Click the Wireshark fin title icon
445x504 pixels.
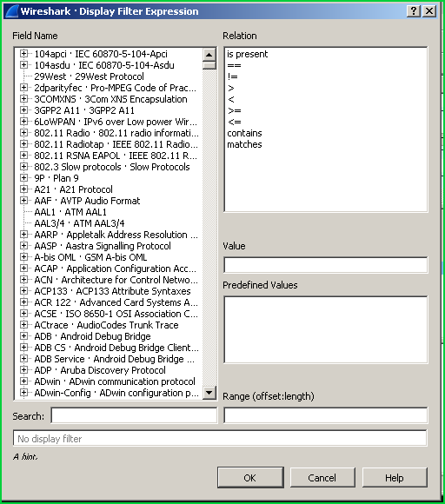(12, 11)
